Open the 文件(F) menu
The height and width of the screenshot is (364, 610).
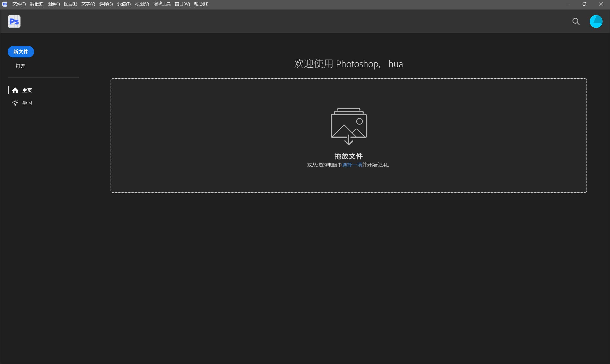(19, 4)
